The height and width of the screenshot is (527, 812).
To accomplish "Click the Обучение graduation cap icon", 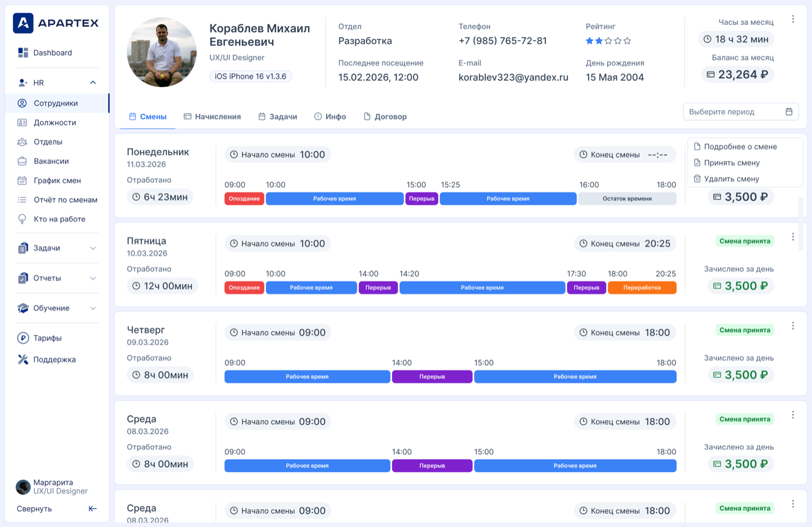I will pyautogui.click(x=23, y=308).
